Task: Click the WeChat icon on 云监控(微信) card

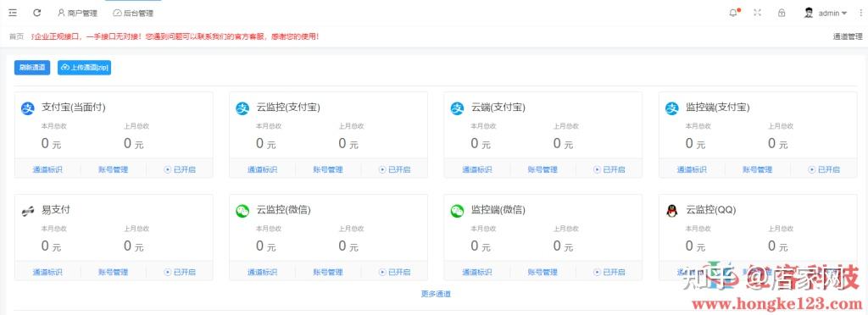Action: 242,211
